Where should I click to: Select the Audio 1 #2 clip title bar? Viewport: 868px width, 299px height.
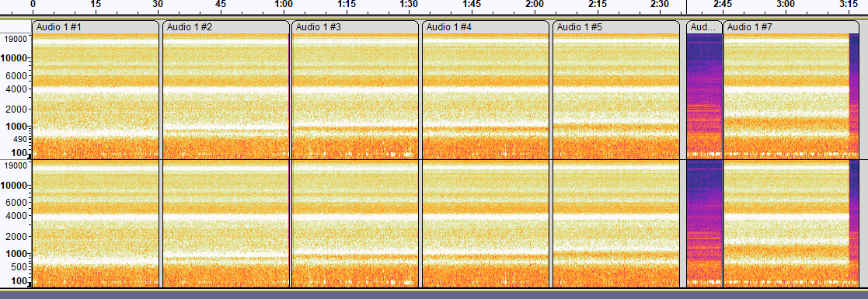pos(226,26)
